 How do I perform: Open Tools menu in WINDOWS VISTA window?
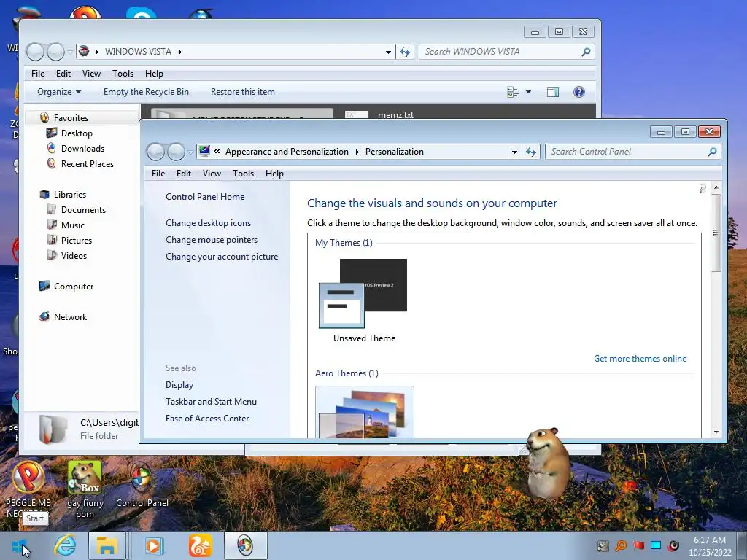pyautogui.click(x=123, y=74)
